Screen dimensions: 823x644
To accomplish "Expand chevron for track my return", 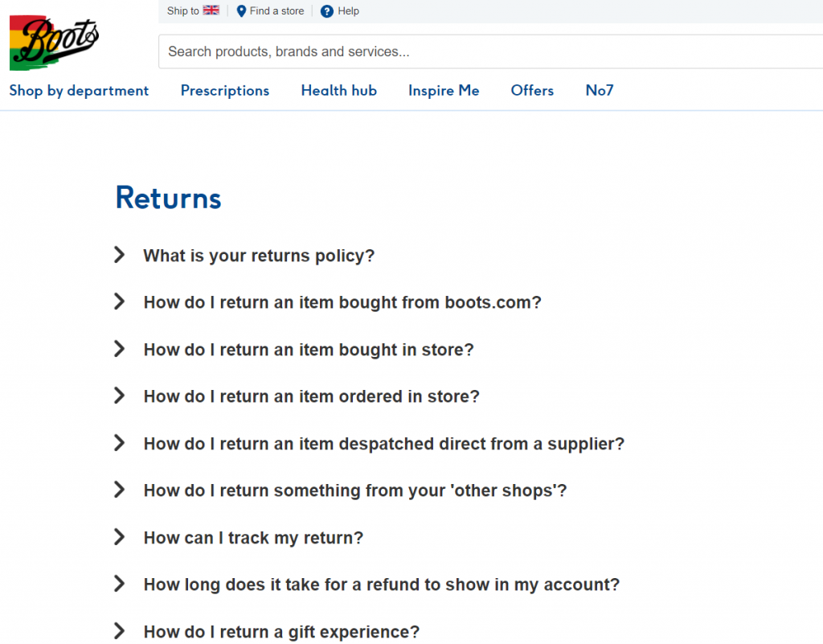I will point(120,537).
